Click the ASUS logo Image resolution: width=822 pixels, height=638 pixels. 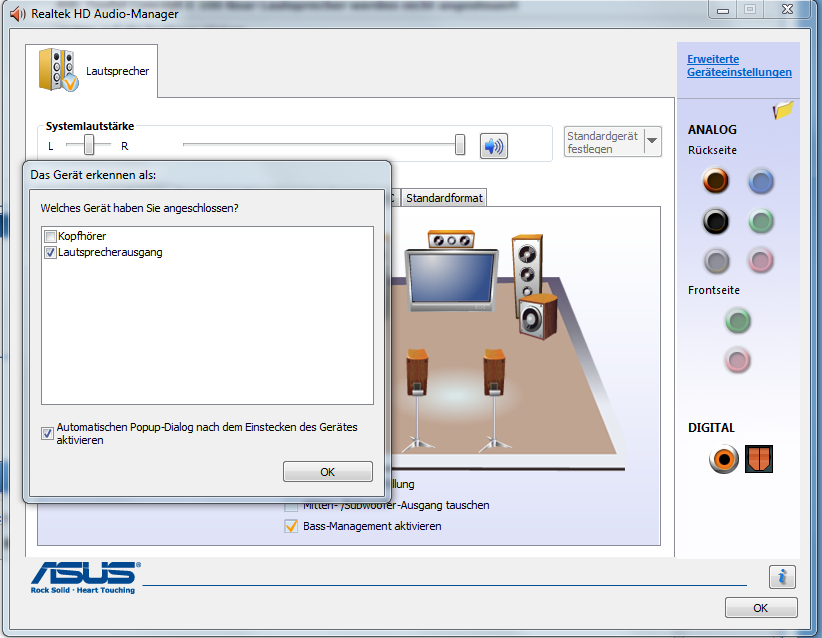pyautogui.click(x=85, y=577)
